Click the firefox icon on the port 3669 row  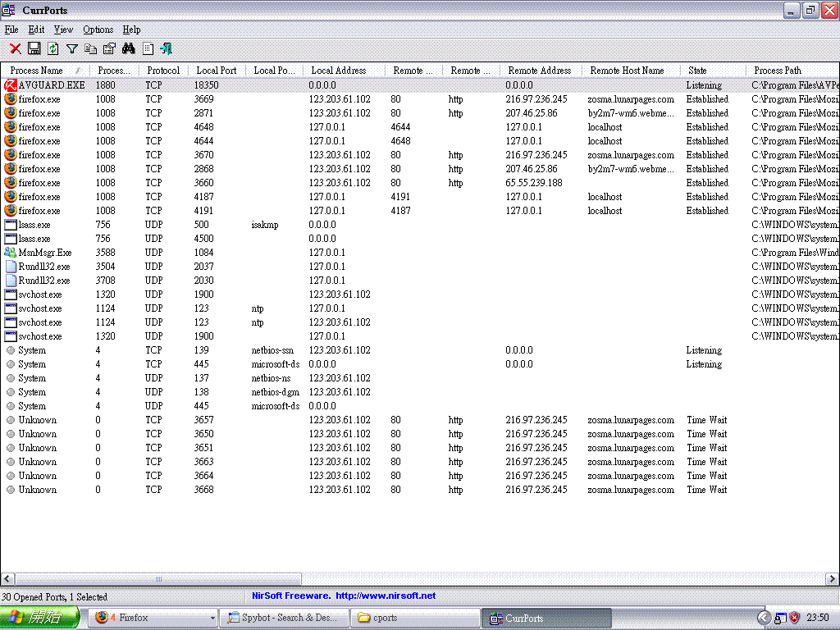tap(10, 98)
